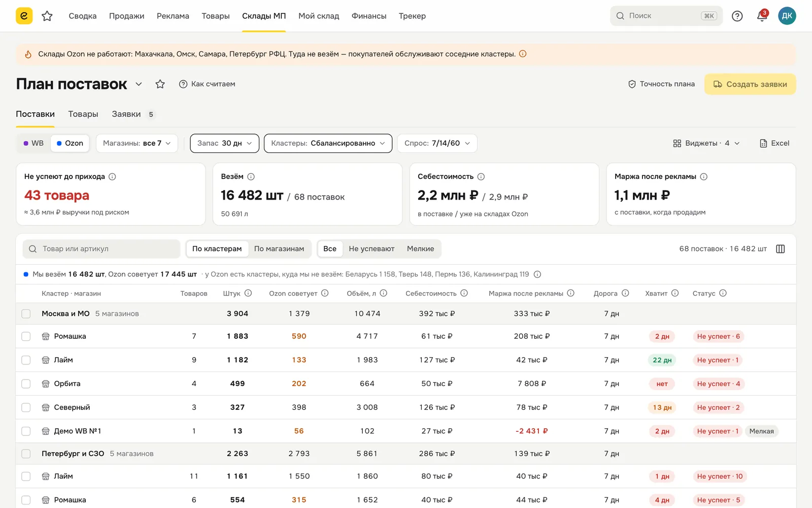Viewport: 812px width, 508px height.
Task: Show info for the Ozon warehouses banner
Action: point(523,54)
